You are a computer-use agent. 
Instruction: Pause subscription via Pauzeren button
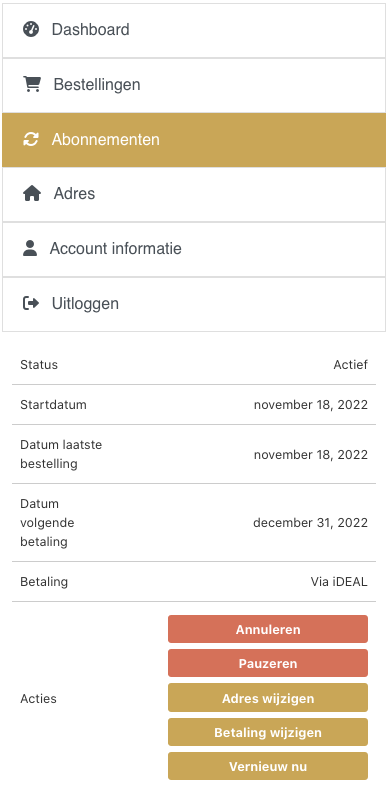268,663
